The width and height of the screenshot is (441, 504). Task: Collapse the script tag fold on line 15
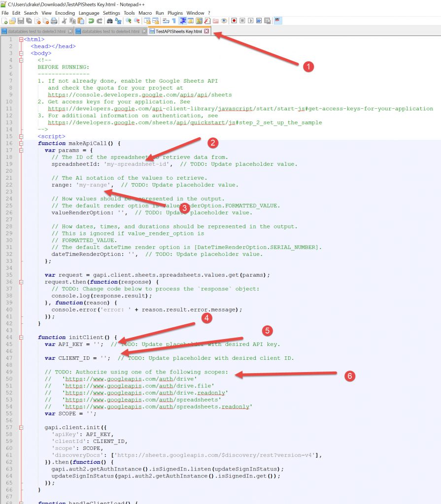[20, 136]
